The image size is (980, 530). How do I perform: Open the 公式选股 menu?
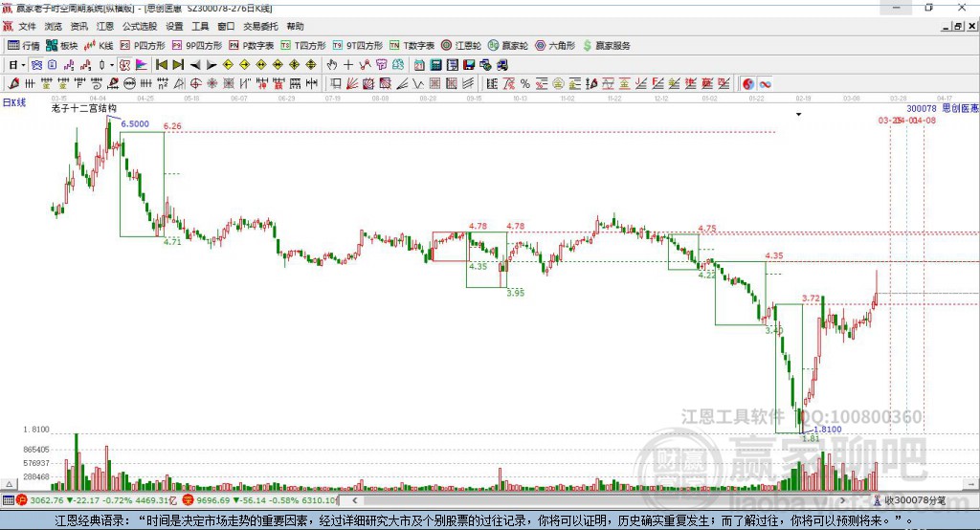(x=140, y=26)
